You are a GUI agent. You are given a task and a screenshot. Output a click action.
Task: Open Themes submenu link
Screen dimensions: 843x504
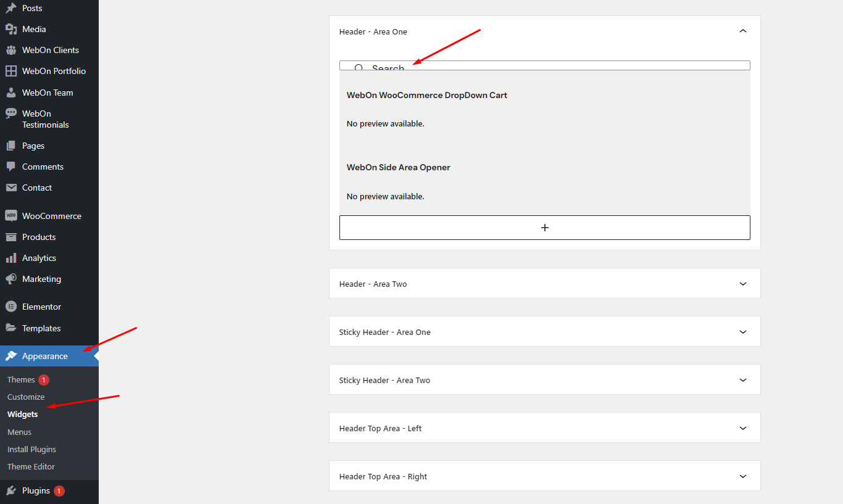tap(21, 379)
